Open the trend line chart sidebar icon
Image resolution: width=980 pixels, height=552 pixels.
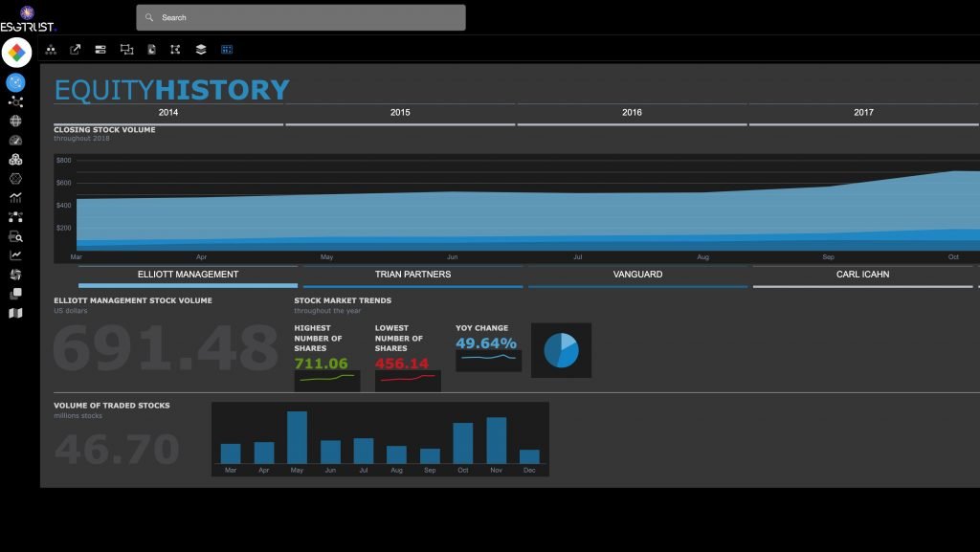tap(15, 255)
